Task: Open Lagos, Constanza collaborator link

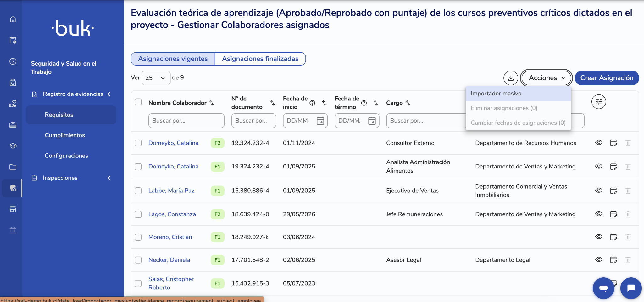Action: pyautogui.click(x=172, y=214)
